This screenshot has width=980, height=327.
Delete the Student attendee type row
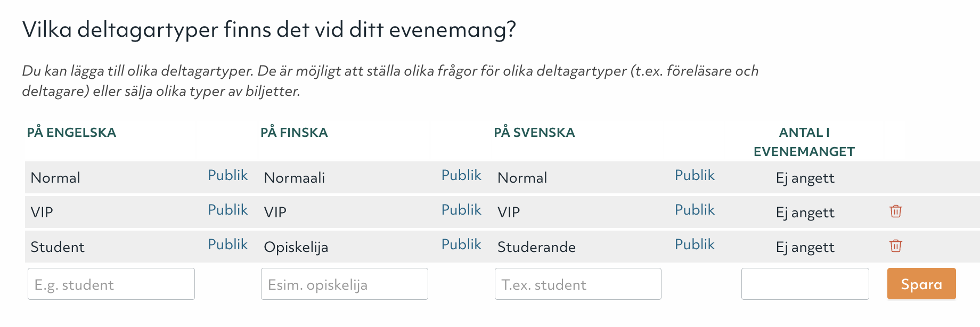tap(895, 246)
